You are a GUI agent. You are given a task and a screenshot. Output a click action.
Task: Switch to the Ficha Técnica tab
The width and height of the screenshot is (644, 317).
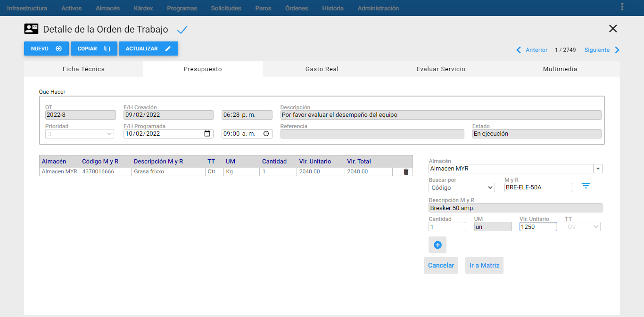pyautogui.click(x=83, y=69)
